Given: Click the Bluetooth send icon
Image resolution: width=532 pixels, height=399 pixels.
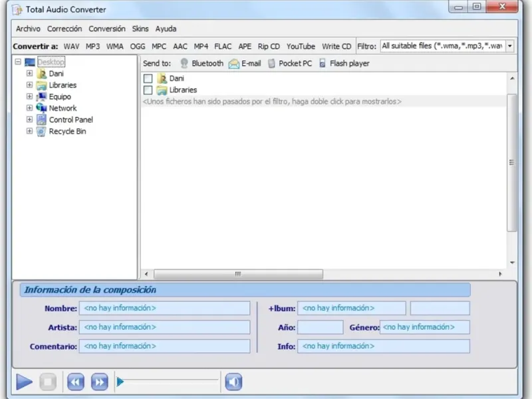Looking at the screenshot, I should click(184, 63).
